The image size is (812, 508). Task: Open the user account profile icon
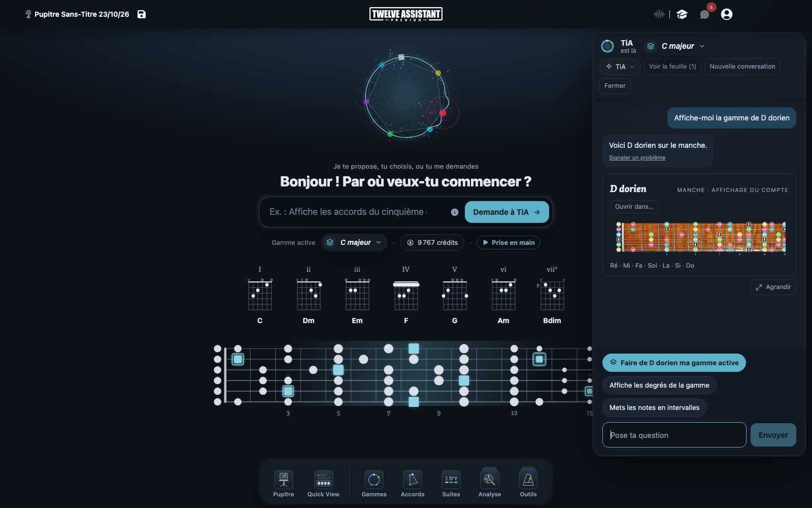coord(727,14)
